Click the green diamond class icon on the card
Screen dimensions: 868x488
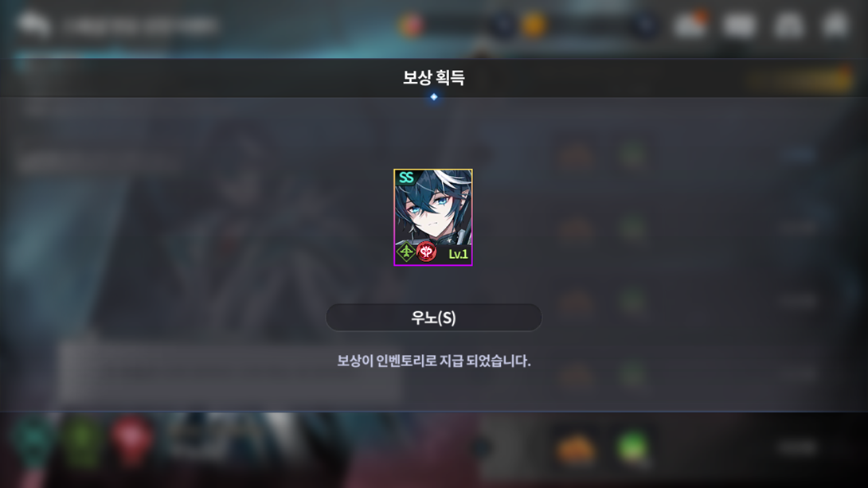(406, 252)
